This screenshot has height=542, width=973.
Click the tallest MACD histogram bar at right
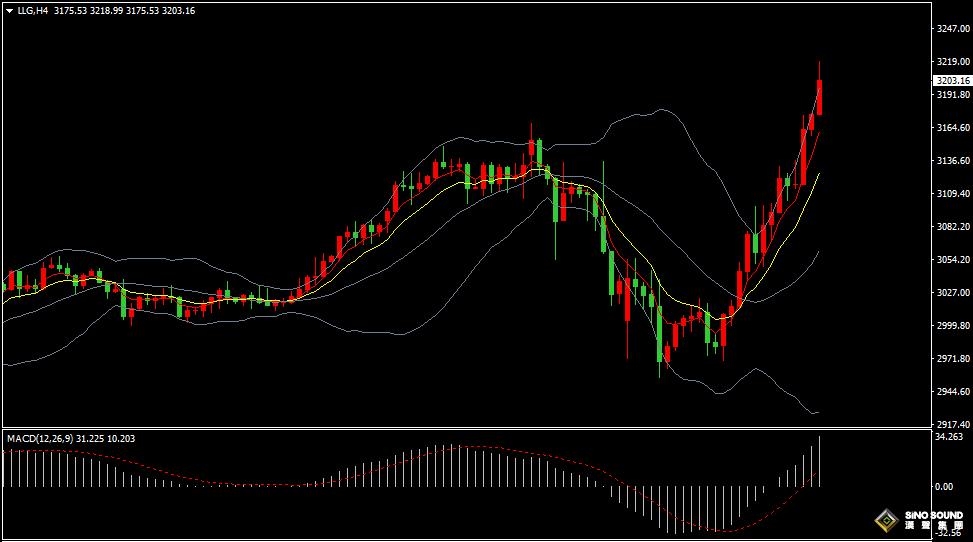pyautogui.click(x=820, y=461)
